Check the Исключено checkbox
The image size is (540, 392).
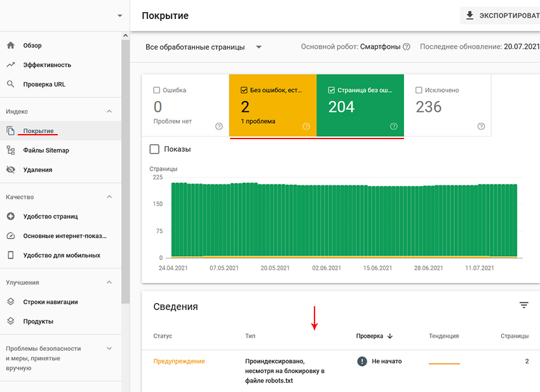tap(419, 90)
